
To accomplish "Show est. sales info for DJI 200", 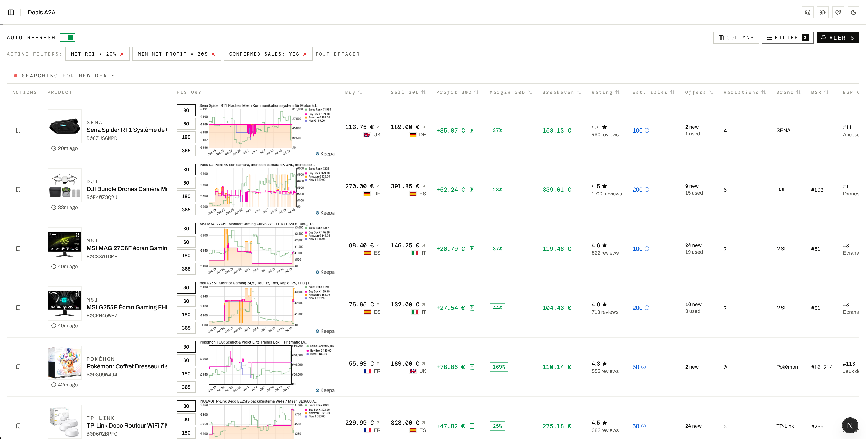I will point(647,189).
